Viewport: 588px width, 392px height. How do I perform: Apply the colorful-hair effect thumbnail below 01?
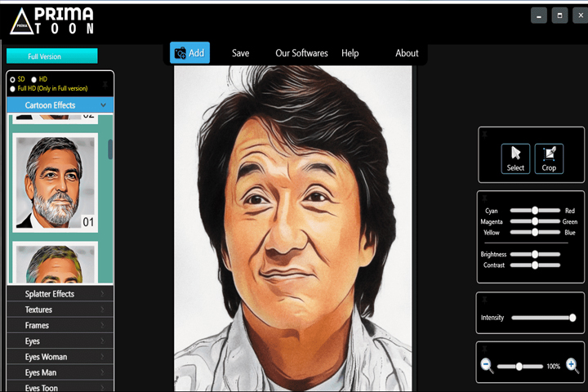(x=56, y=262)
